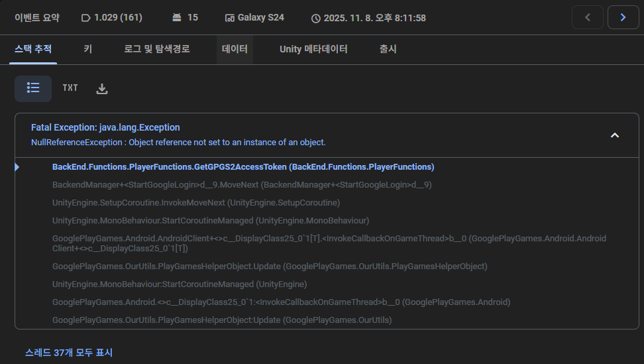Click the Galaxy S24 device icon
The height and width of the screenshot is (364, 644).
pyautogui.click(x=230, y=18)
